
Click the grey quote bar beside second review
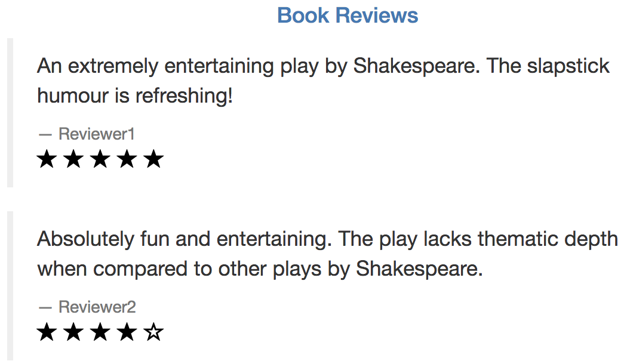pos(10,286)
